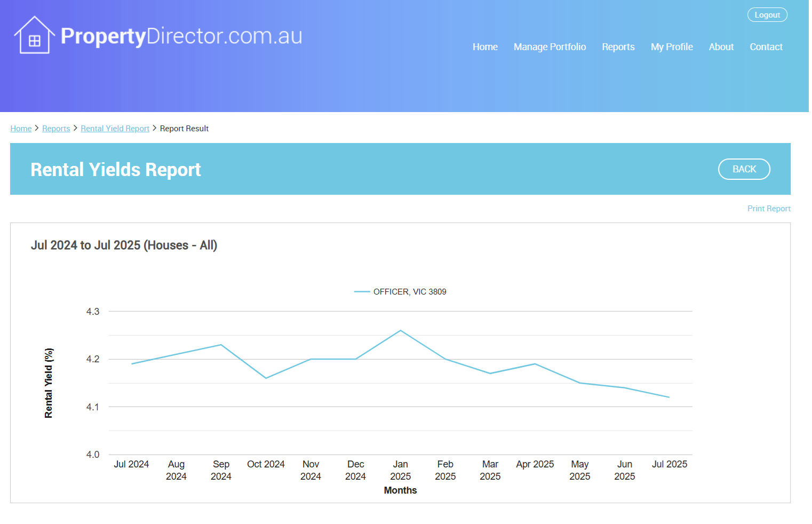Screen dimensions: 812x524
Task: Click the Logout button
Action: click(x=767, y=15)
